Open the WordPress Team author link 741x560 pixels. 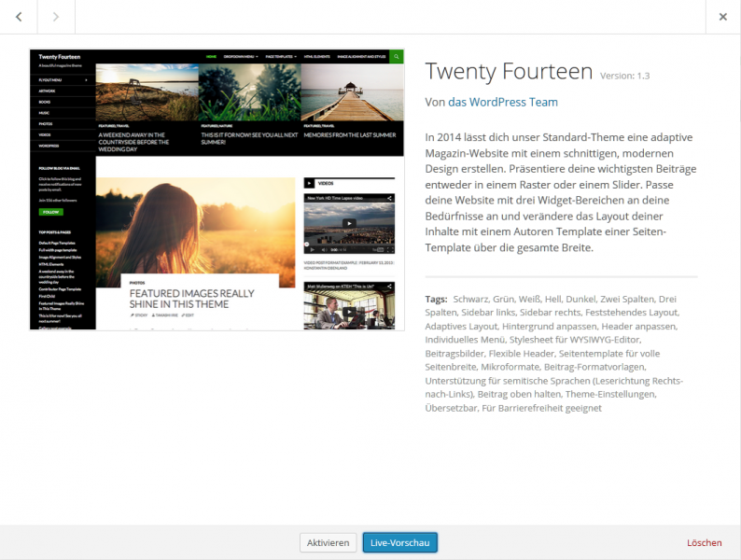(x=503, y=102)
